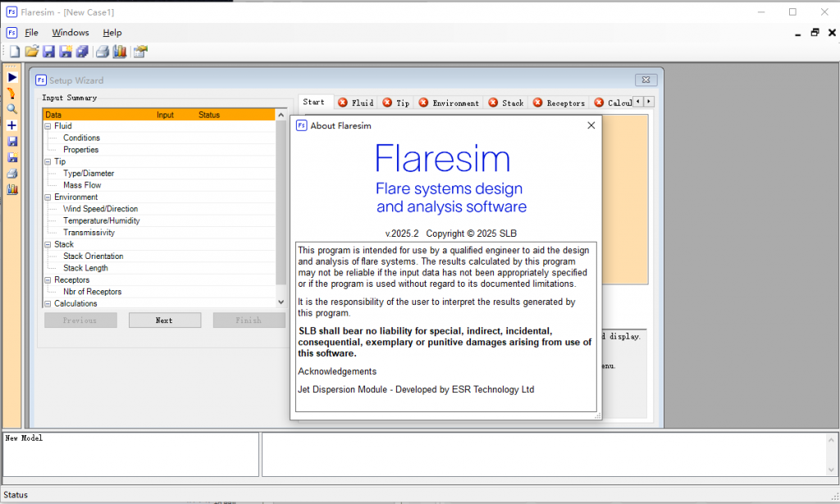
Task: Click the Save As icon in the side toolbar
Action: coord(11,157)
